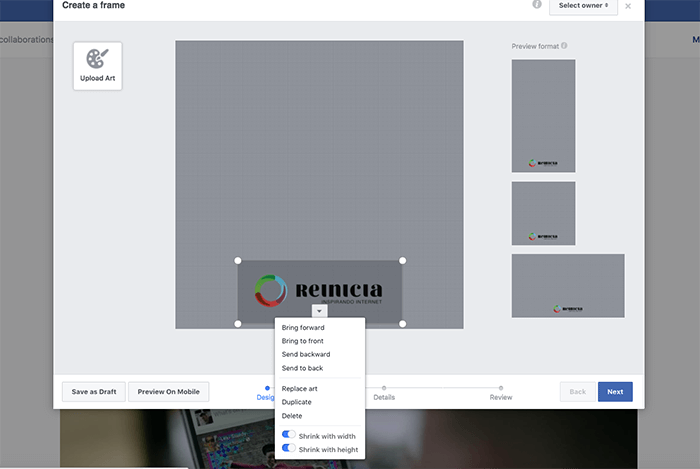Click the Preview format info icon
The width and height of the screenshot is (700, 469).
pyautogui.click(x=564, y=46)
